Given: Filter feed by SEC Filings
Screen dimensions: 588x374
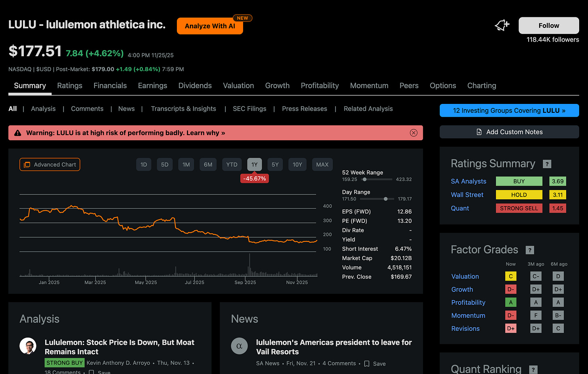Looking at the screenshot, I should (250, 109).
